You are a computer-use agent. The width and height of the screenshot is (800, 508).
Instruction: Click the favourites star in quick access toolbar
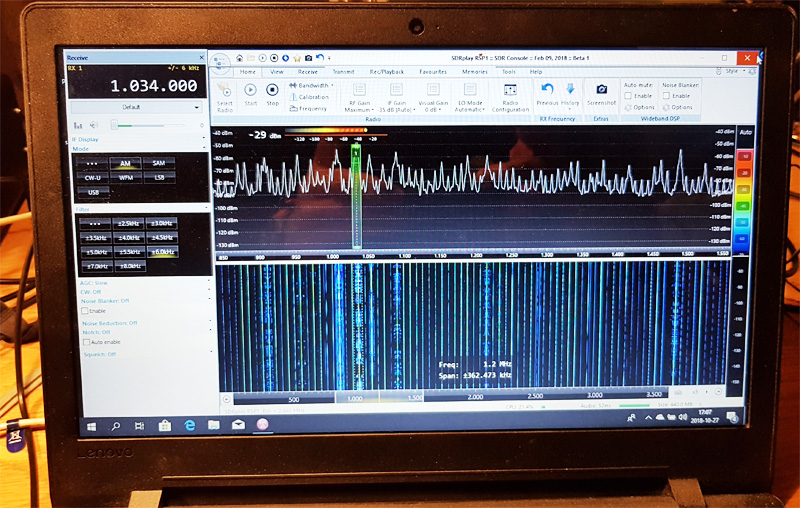pos(297,58)
